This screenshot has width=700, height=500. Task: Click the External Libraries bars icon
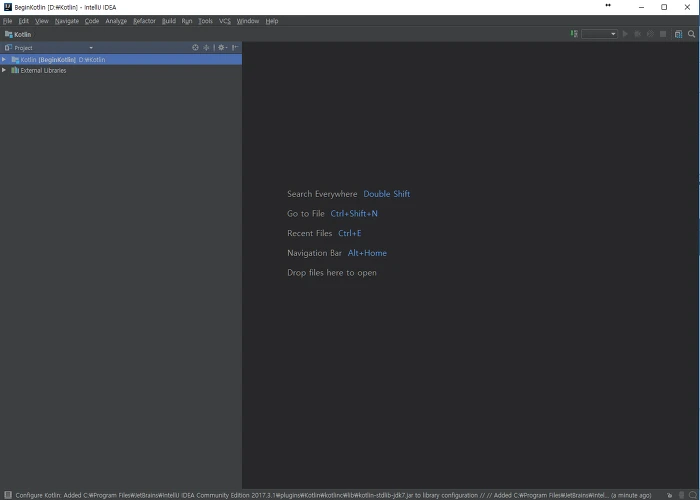tap(15, 70)
